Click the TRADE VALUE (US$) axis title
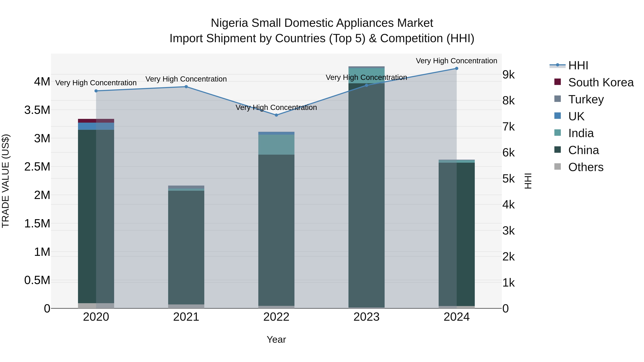644x362 pixels. [x=6, y=181]
